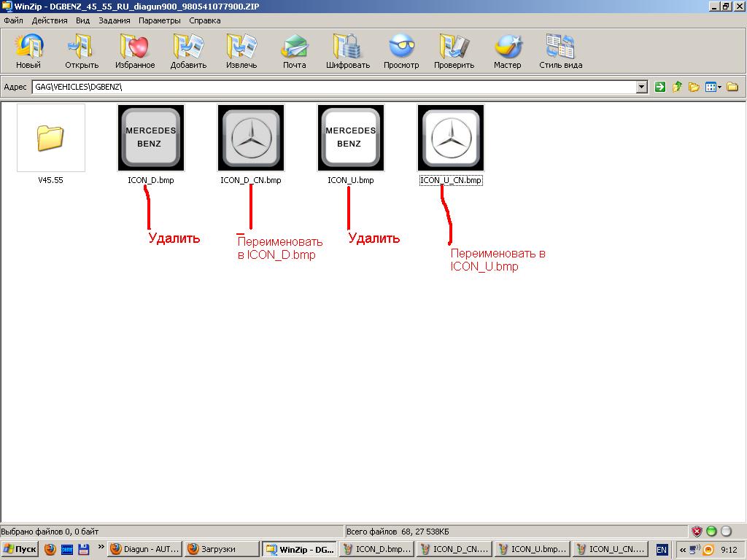This screenshot has height=560, width=747.
Task: Encrypt archive with Шифровать icon
Action: 348,52
